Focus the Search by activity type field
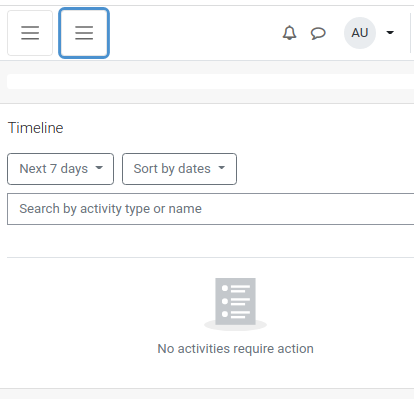 click(x=211, y=209)
